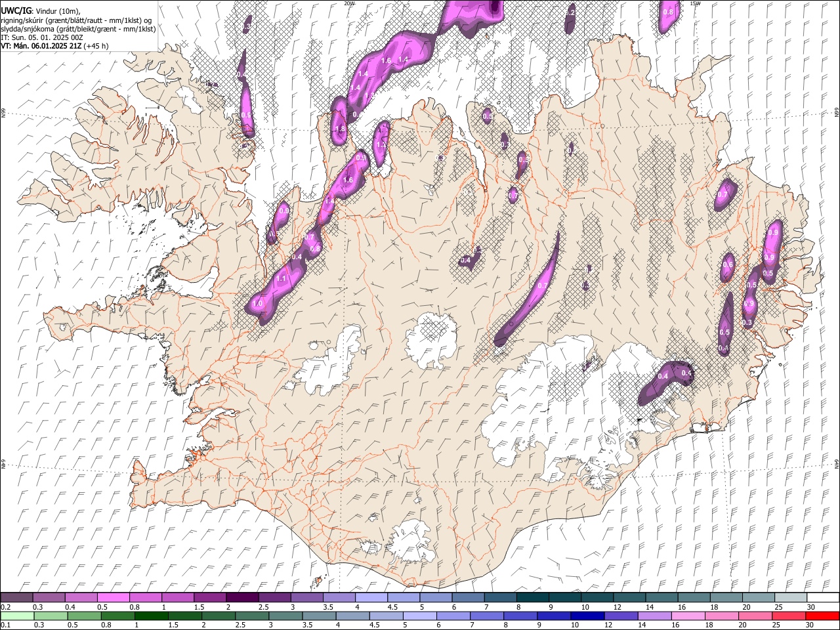840x630 pixels.
Task: Pick the light lavender snow-scale swatch at 4
Action: coord(371,597)
